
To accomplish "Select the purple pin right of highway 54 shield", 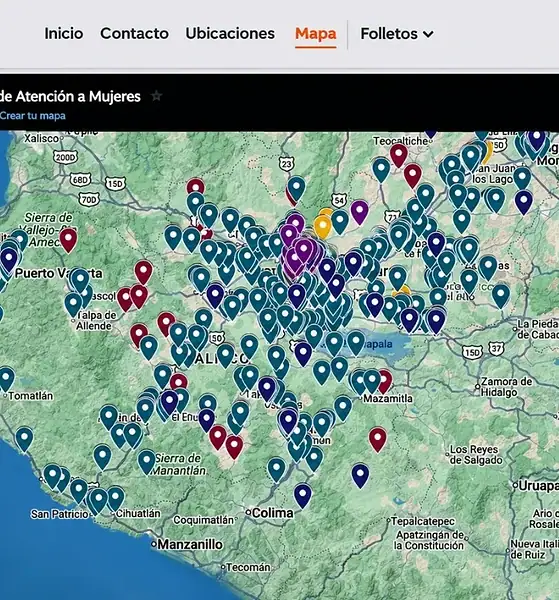I will pyautogui.click(x=359, y=212).
